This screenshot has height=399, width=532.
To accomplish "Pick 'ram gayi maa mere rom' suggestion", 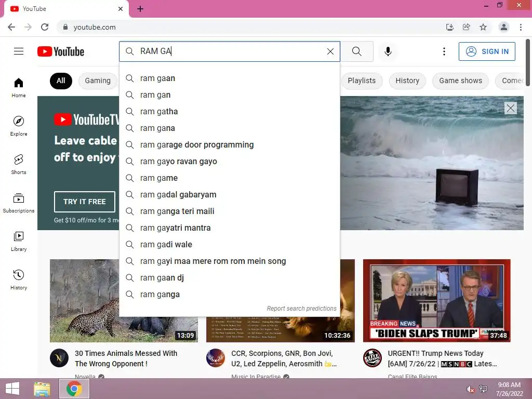I will tap(229, 261).
